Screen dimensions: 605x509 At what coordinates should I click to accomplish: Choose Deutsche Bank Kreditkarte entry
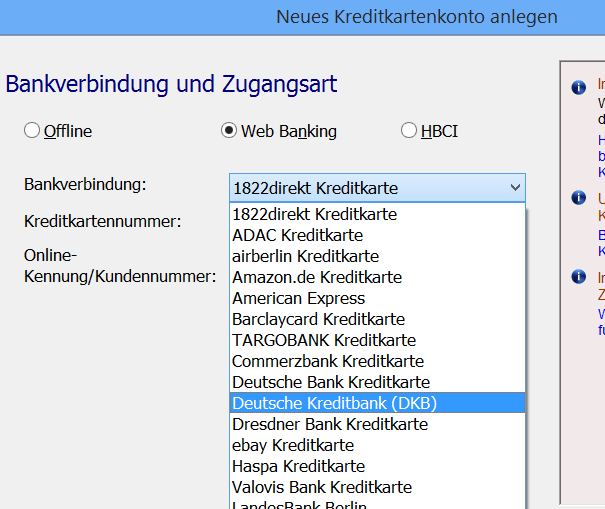[x=330, y=382]
